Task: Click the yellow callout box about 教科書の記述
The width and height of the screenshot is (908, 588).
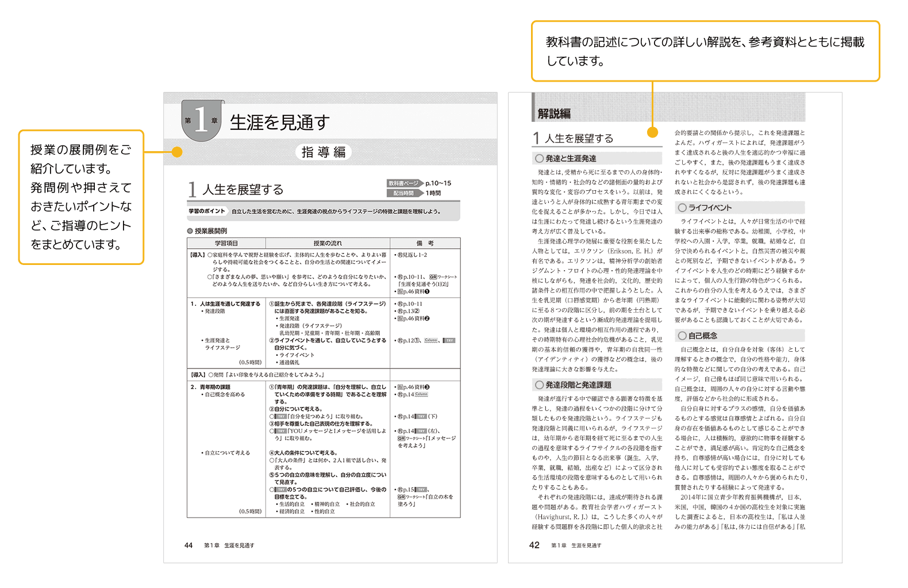Action: 705,51
